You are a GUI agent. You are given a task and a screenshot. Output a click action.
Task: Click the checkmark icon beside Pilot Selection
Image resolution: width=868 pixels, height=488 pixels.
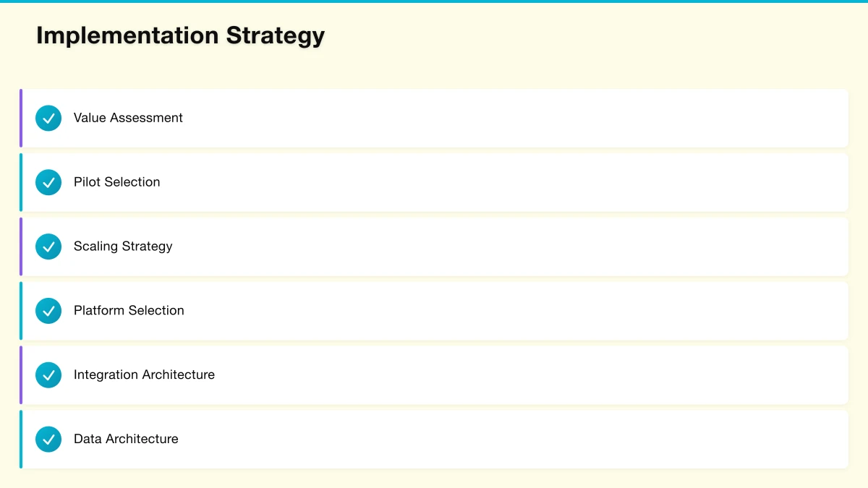(x=48, y=182)
